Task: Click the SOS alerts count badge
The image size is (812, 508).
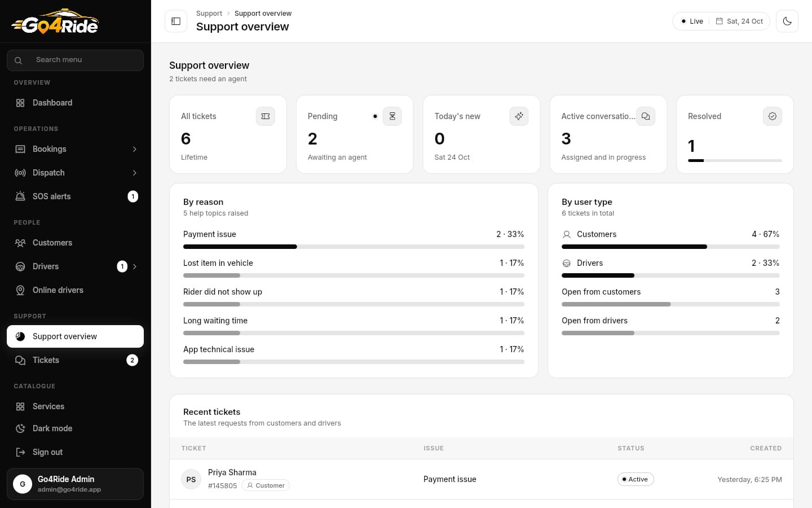Action: pyautogui.click(x=133, y=196)
